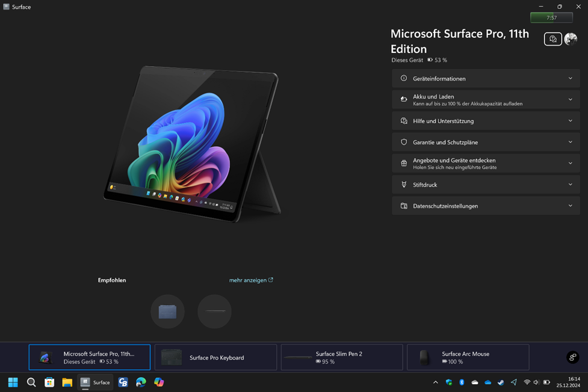Click the Garantie shield icon
Viewport: 588px width, 392px height.
coord(404,142)
